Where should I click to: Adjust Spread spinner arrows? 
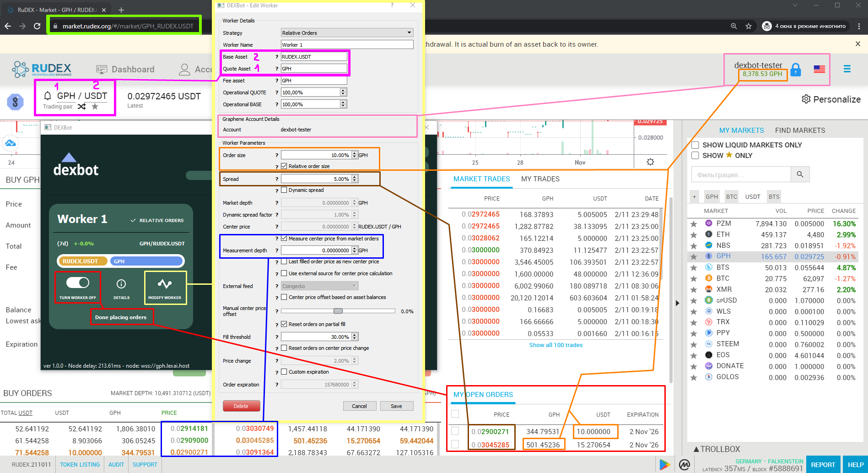354,179
